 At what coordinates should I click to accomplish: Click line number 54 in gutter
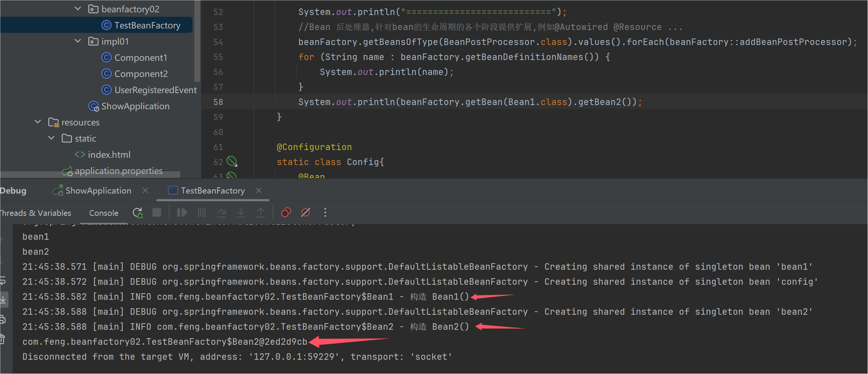click(x=218, y=42)
